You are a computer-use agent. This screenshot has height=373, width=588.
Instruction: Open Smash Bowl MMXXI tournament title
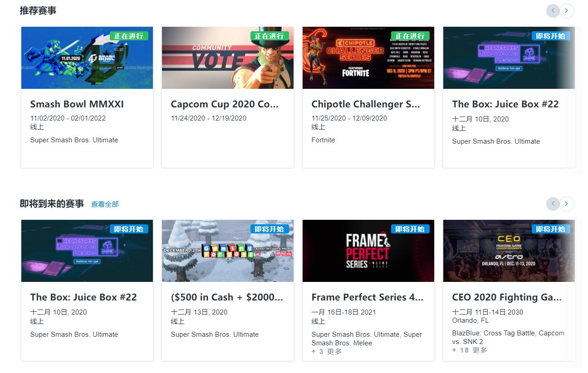tap(77, 104)
